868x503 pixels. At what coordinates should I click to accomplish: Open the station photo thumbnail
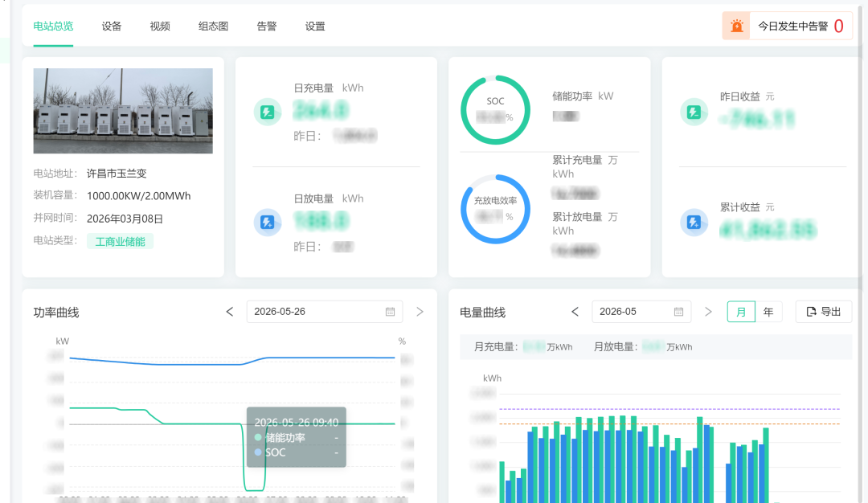tap(123, 111)
